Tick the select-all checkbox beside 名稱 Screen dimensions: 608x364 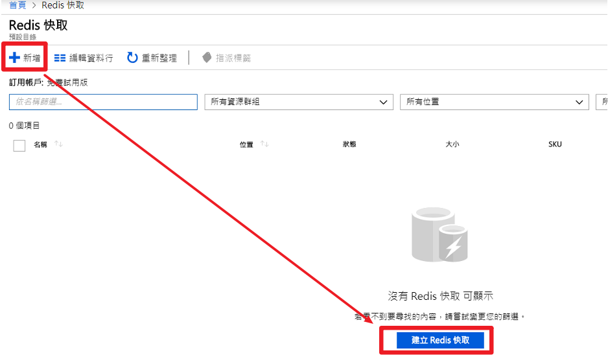[19, 145]
